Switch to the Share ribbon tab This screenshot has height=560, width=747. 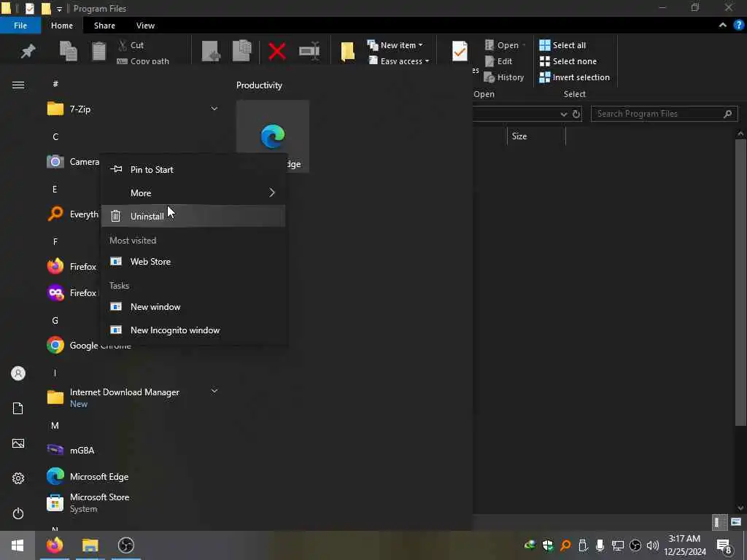[104, 26]
